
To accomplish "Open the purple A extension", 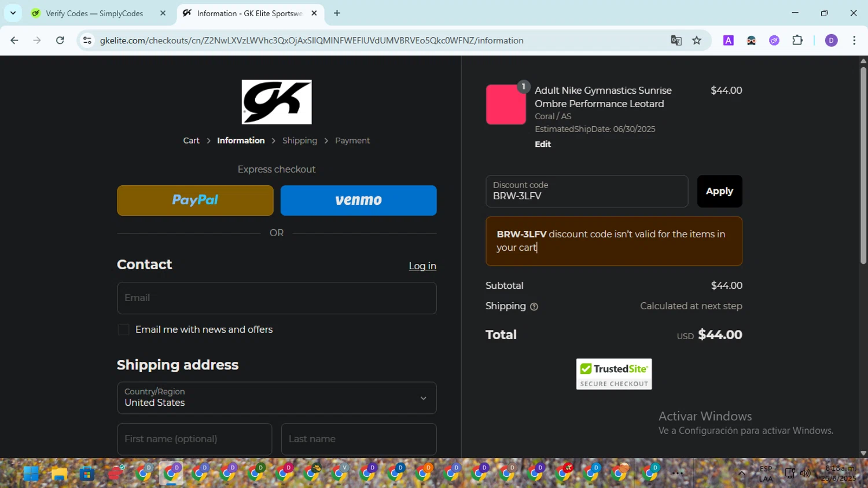I will (x=729, y=41).
